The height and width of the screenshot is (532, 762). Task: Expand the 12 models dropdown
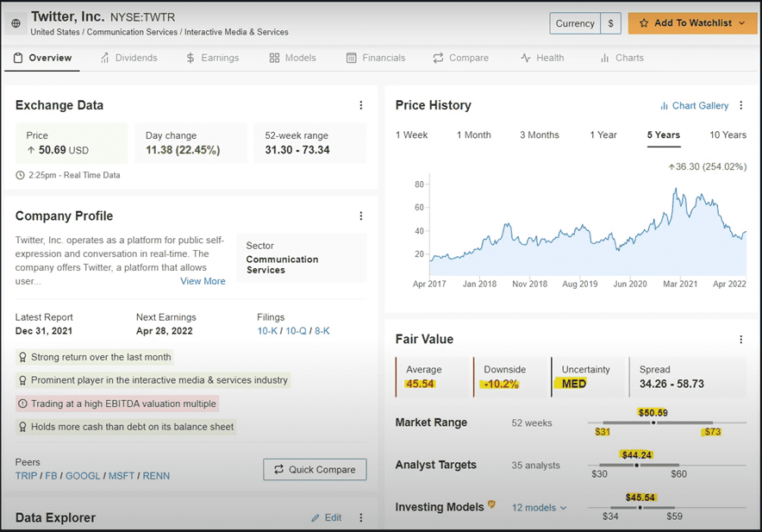click(x=539, y=508)
